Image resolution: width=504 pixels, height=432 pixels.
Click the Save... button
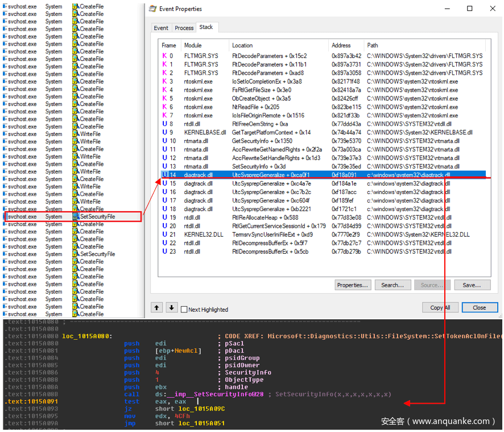472,285
